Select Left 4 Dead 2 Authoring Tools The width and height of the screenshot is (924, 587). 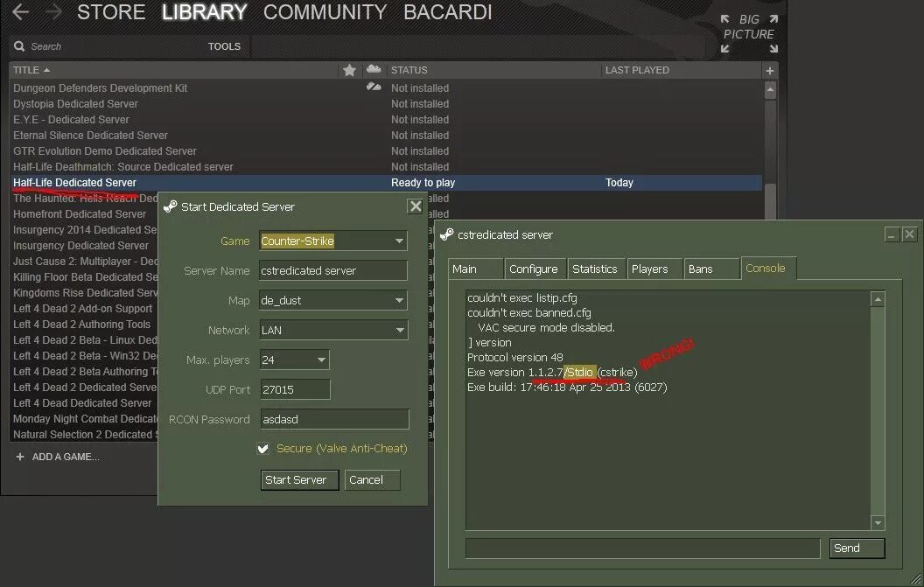(x=82, y=325)
